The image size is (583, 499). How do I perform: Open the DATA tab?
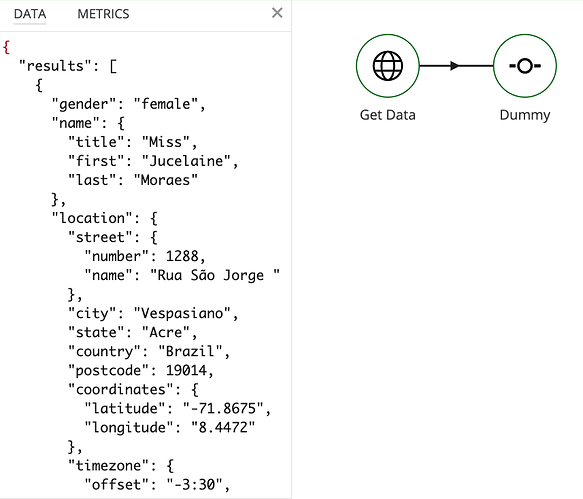click(30, 14)
